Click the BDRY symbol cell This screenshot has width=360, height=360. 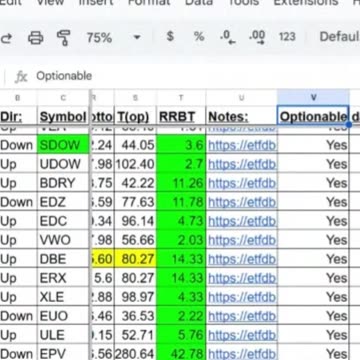[63, 183]
